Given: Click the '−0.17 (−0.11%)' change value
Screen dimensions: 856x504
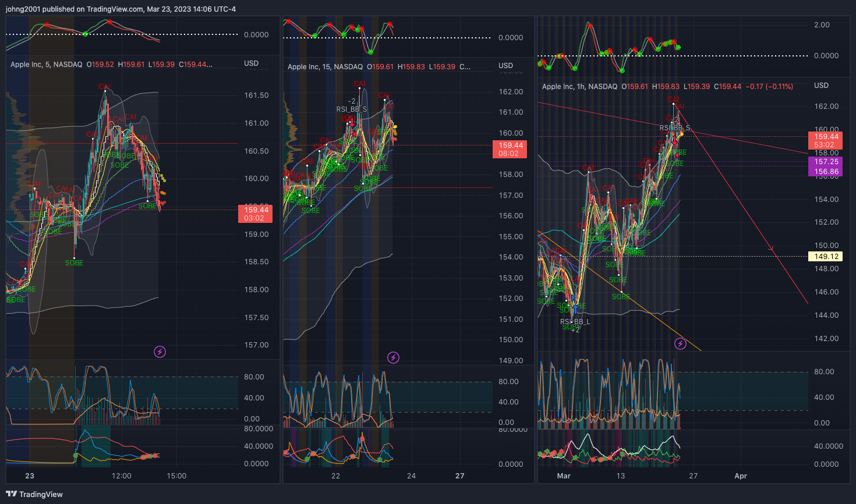Looking at the screenshot, I should (769, 87).
